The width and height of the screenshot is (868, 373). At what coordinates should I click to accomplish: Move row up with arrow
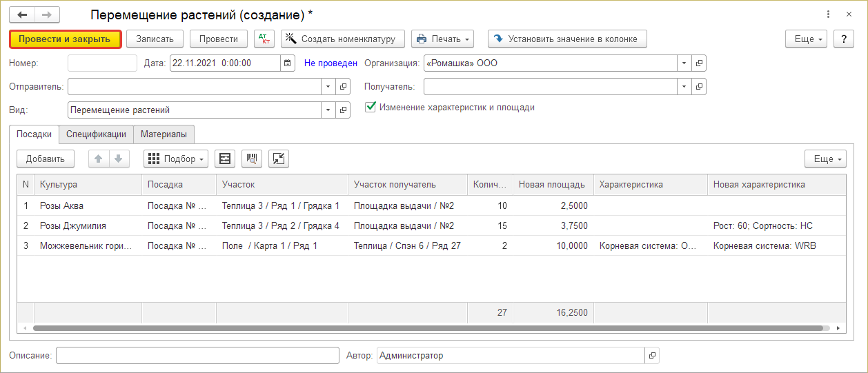(x=98, y=159)
